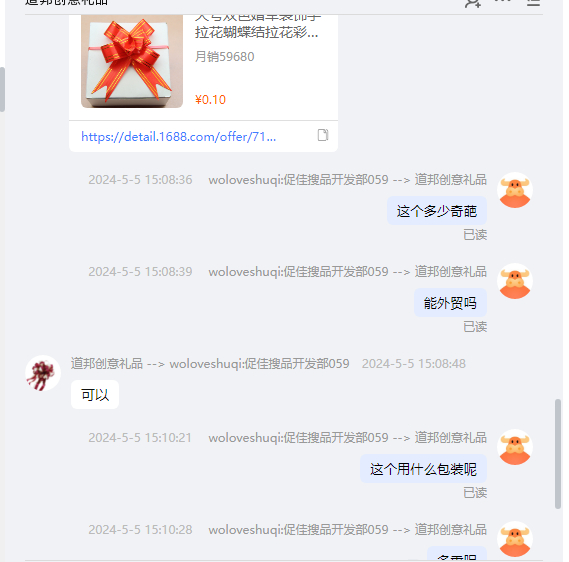Click the bull avatar at 15:10:28 message

pyautogui.click(x=515, y=539)
